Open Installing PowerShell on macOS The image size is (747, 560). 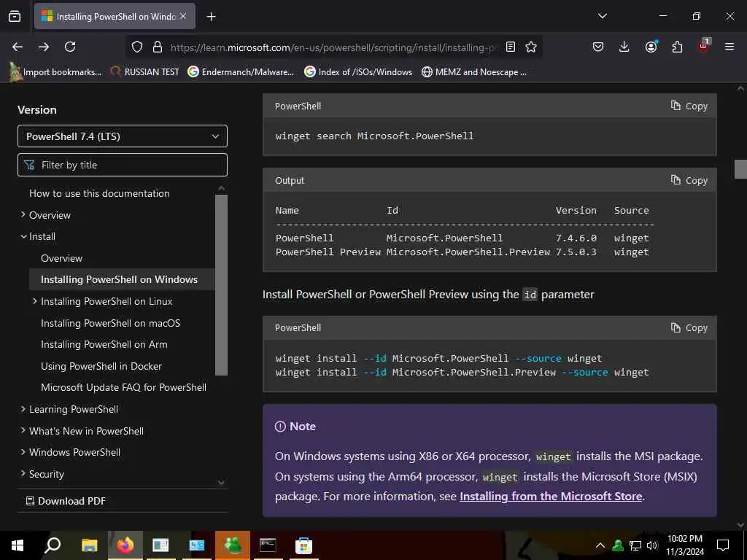[x=111, y=323]
